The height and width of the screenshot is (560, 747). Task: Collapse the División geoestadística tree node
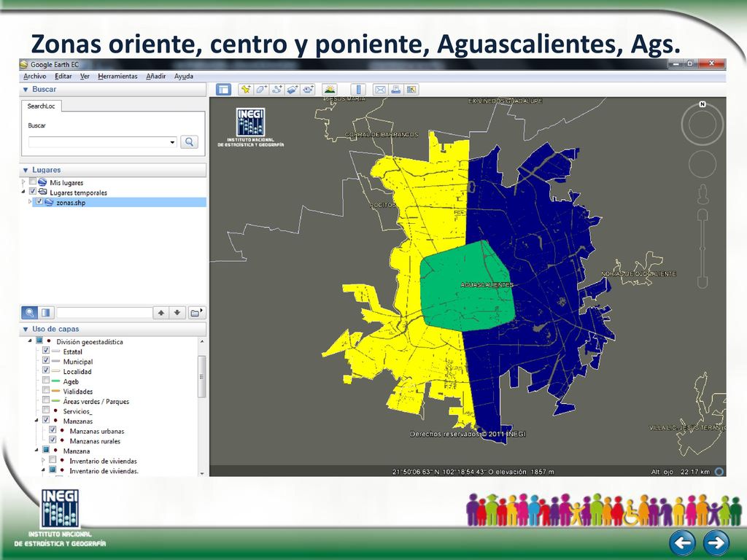30,341
